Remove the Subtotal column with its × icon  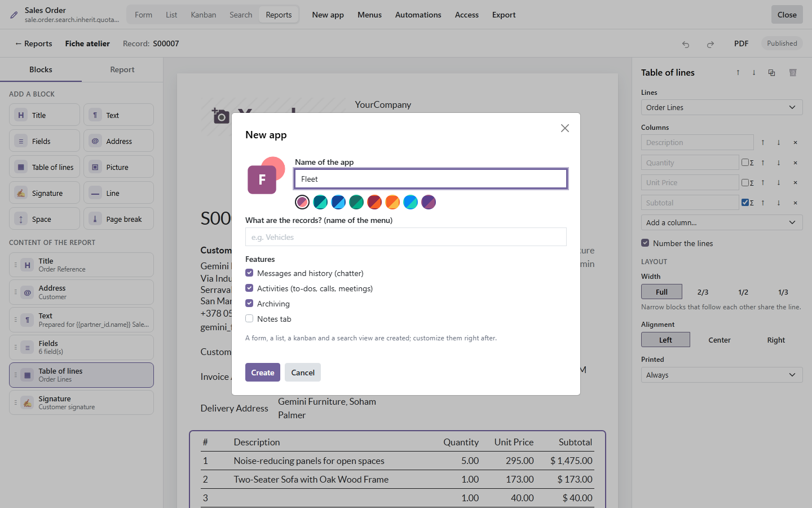(796, 203)
